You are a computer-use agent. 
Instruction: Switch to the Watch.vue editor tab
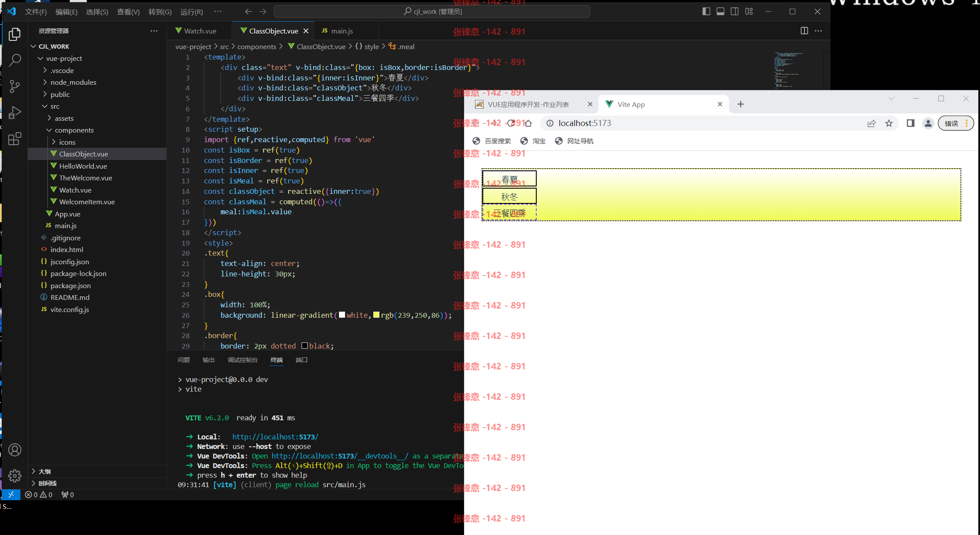[x=199, y=31]
